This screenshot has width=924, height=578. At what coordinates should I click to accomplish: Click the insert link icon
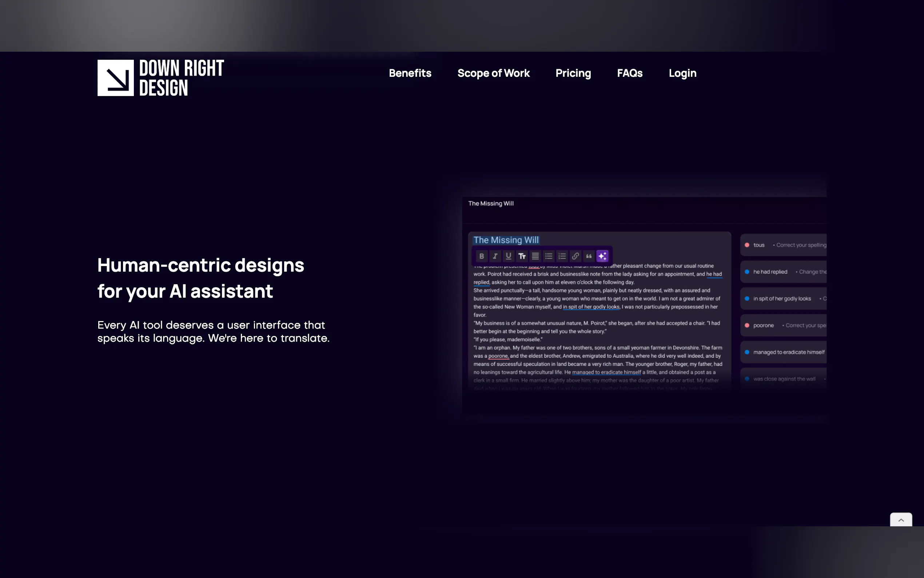[x=575, y=256]
